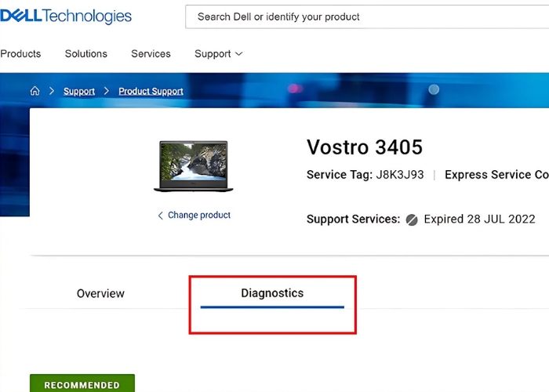Click the Expired 28 JUL 2022 text

pyautogui.click(x=479, y=220)
